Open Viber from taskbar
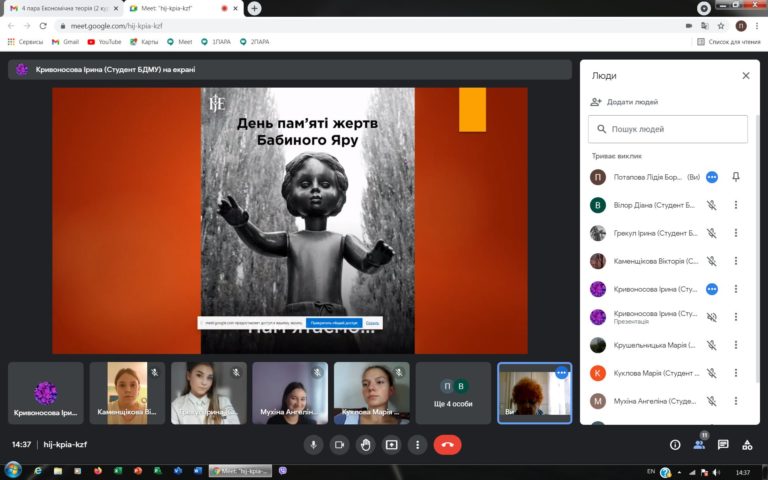768x480 pixels. 283,471
